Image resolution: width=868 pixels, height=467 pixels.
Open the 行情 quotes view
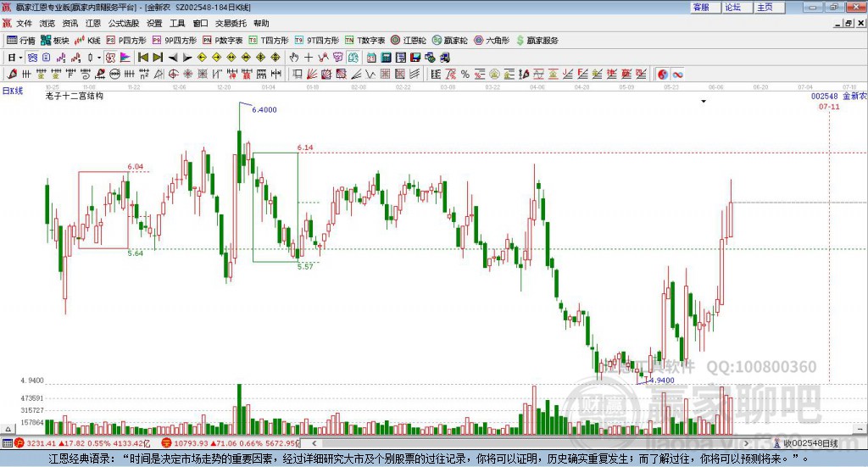[21, 41]
